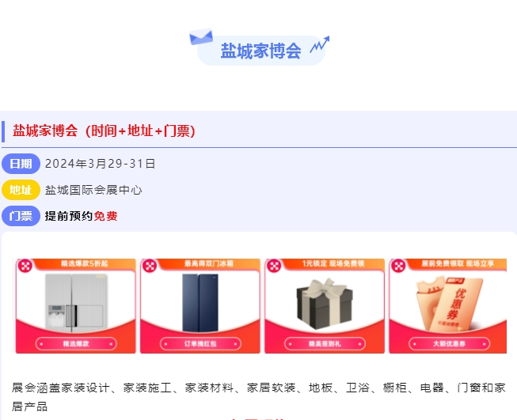Click the 盐城家博会 title badge

pos(260,51)
